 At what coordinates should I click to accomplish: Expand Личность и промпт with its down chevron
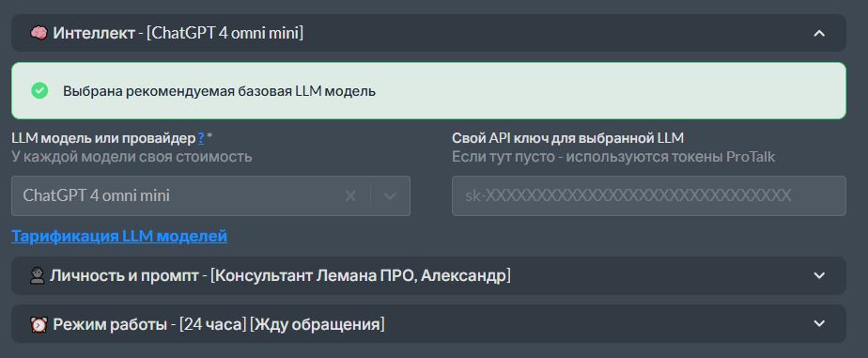pyautogui.click(x=819, y=275)
